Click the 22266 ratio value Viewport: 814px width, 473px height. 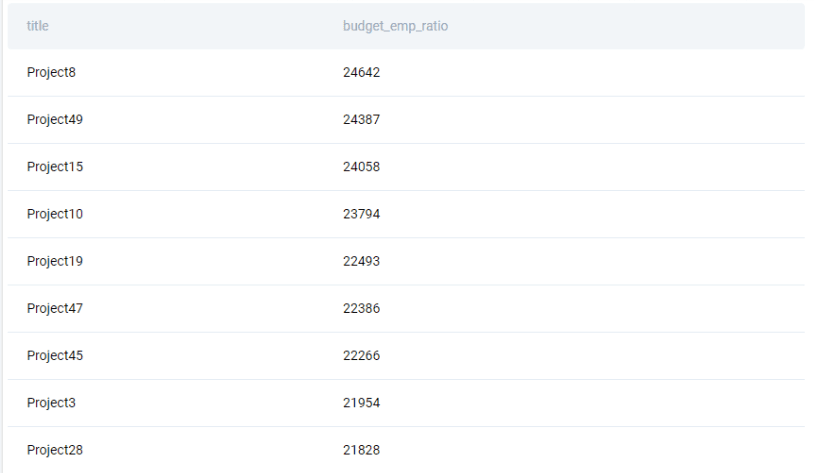click(361, 355)
